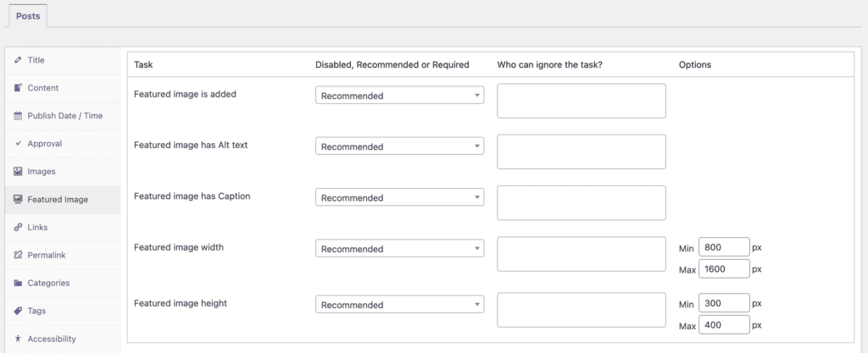Viewport: 868px width, 353px height.
Task: Click the accessibility figure icon
Action: click(x=18, y=339)
